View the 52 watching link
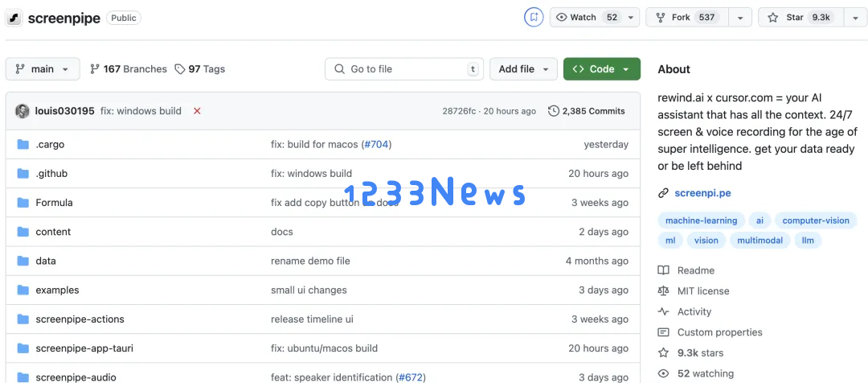 [696, 373]
